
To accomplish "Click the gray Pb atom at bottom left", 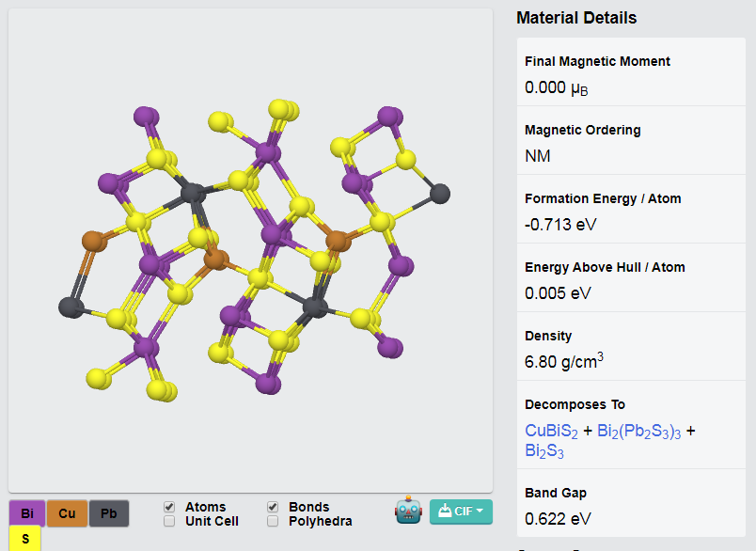I will coord(71,307).
